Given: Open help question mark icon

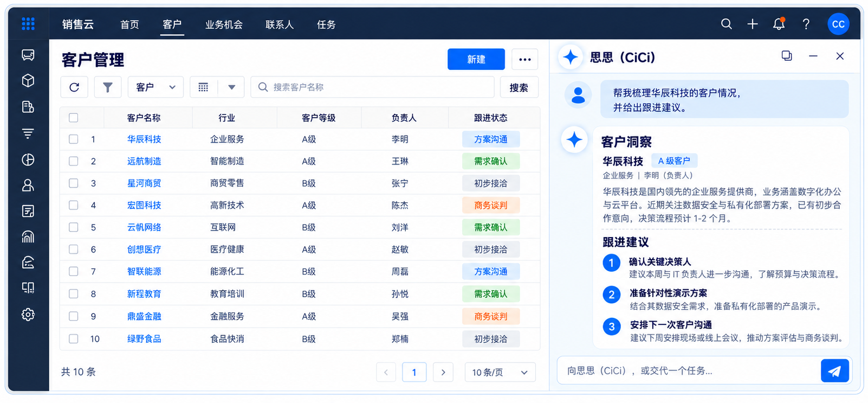Looking at the screenshot, I should click(806, 24).
